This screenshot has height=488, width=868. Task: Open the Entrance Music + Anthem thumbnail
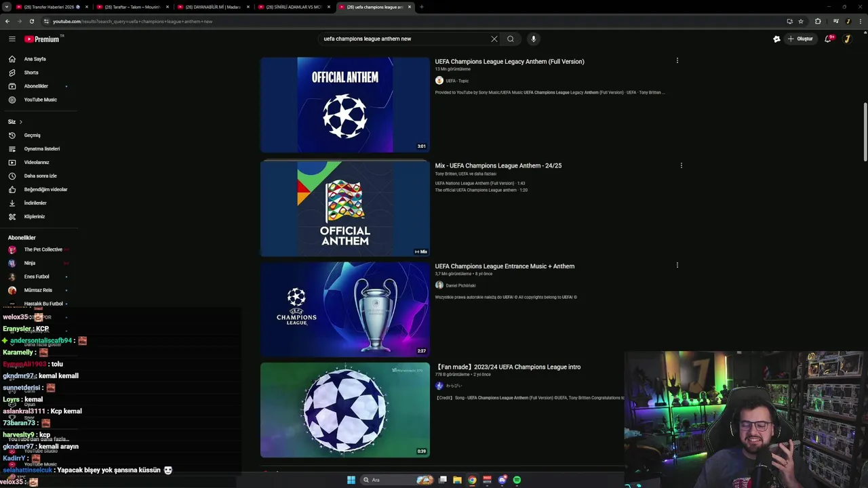tap(344, 309)
